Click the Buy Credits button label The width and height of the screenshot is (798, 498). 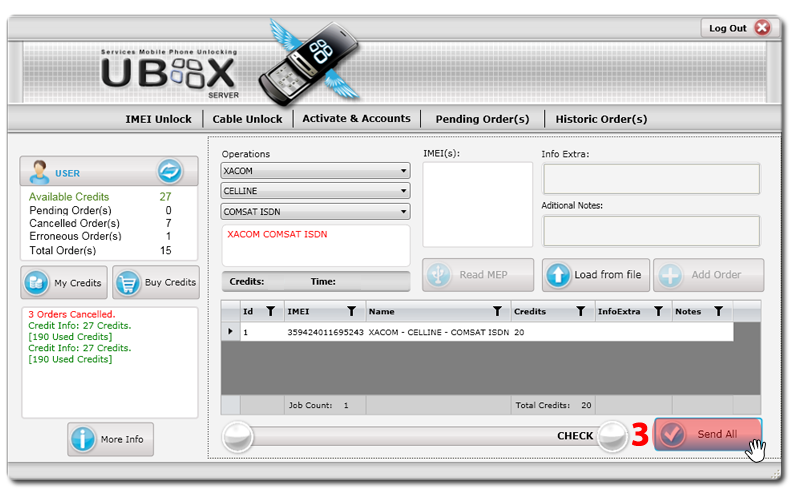tap(170, 282)
